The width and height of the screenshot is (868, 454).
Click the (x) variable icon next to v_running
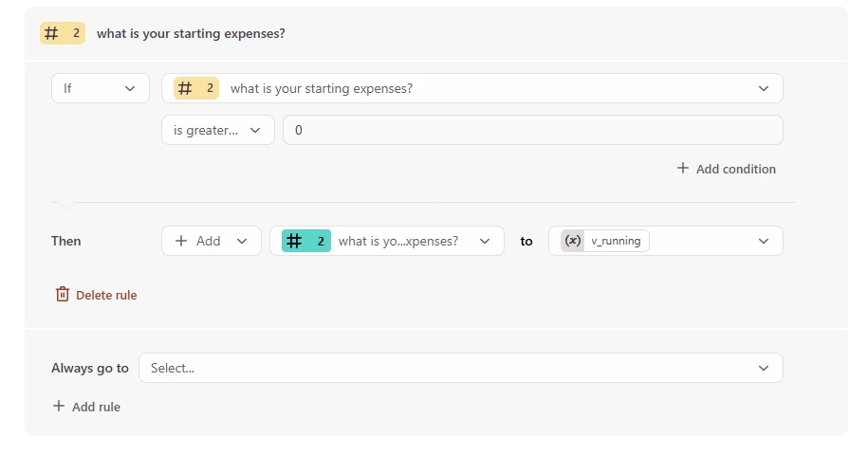click(573, 241)
